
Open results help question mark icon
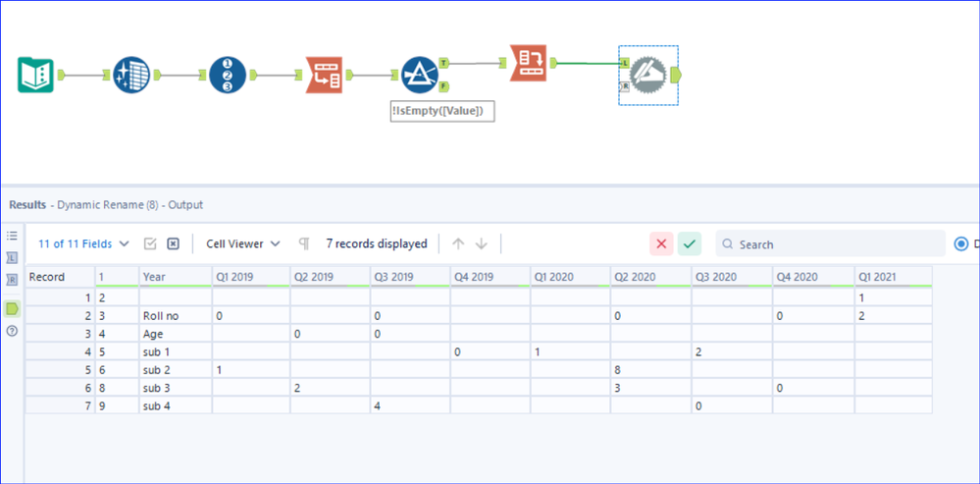pos(12,331)
